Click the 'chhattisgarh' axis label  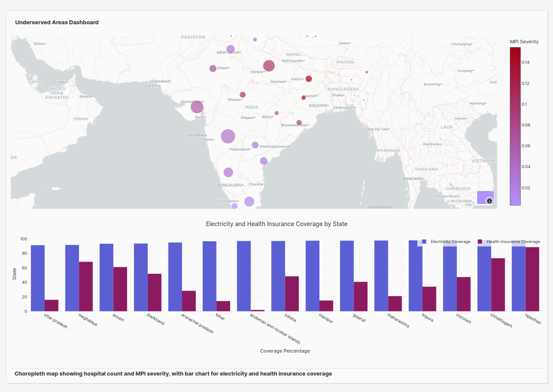tap(501, 320)
